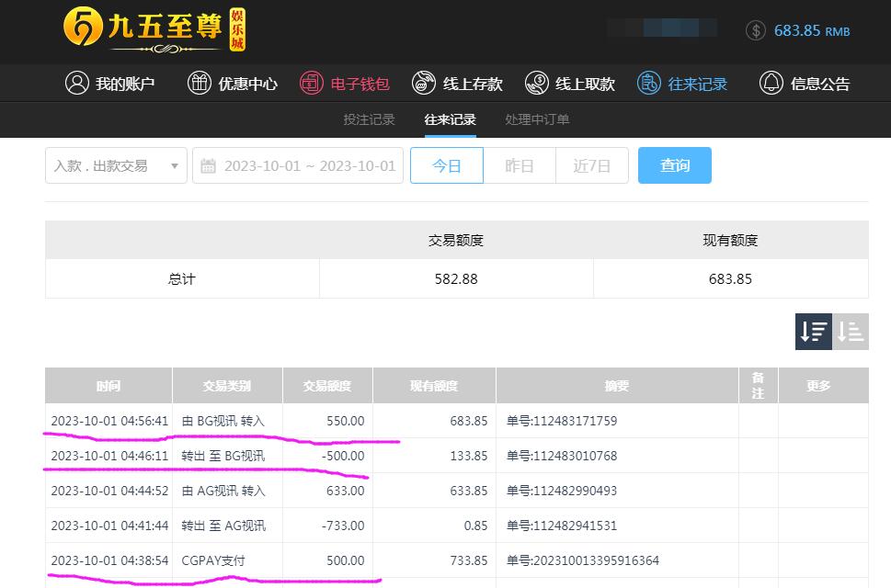Click the 交易类别 column header
This screenshot has width=891, height=588.
(227, 385)
